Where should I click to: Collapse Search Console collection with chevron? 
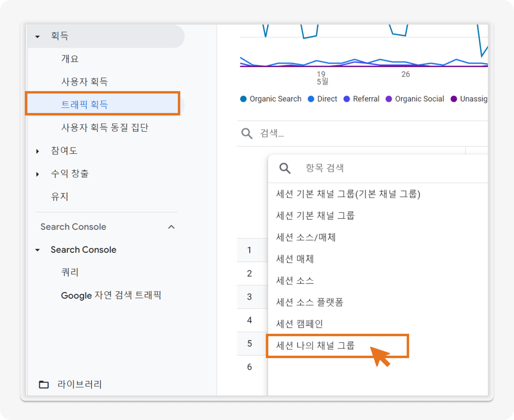(x=171, y=227)
